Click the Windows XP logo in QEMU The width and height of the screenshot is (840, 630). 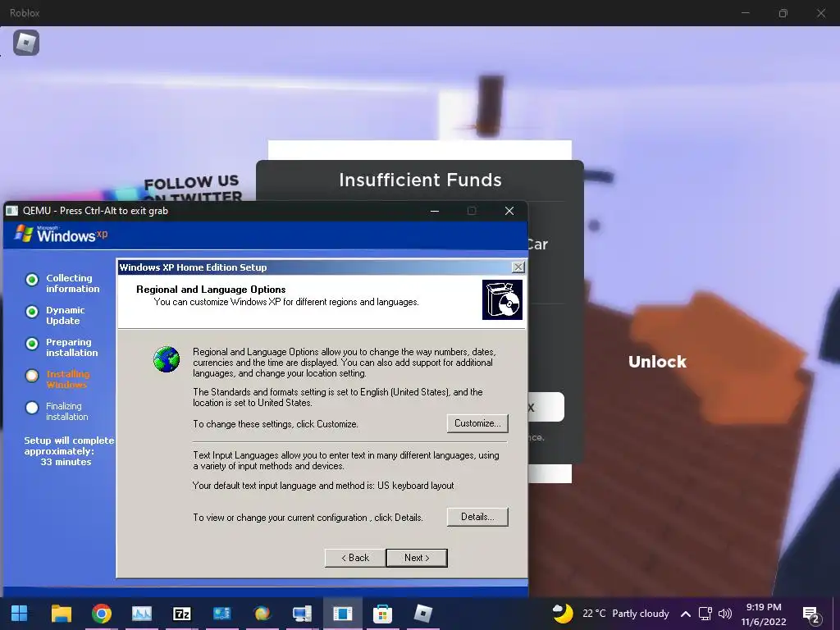(x=61, y=234)
